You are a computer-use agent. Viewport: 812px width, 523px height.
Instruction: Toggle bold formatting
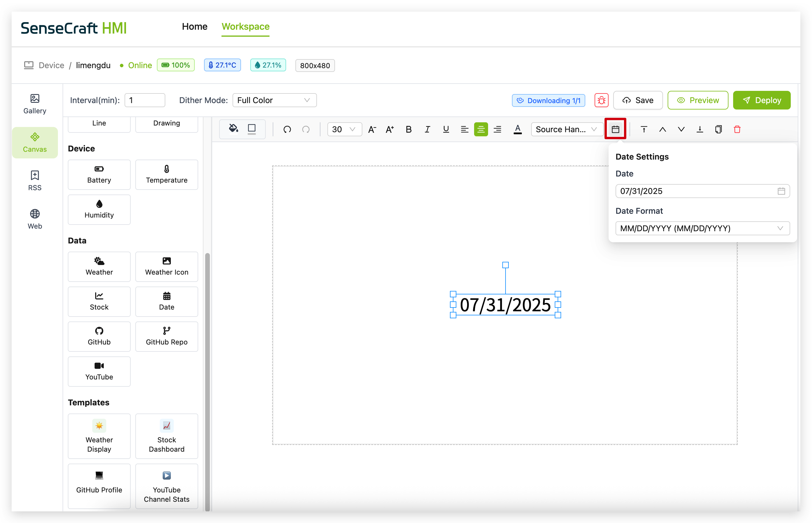coord(409,129)
